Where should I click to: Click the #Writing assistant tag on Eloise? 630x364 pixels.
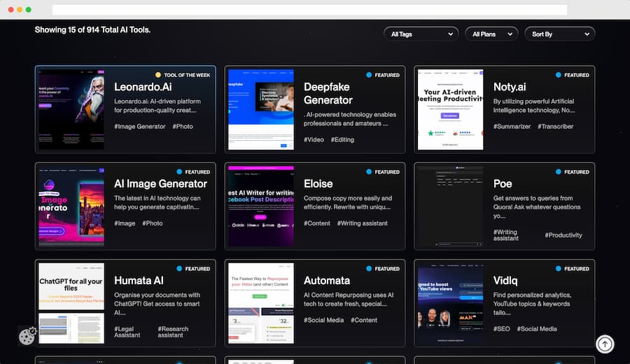[363, 223]
